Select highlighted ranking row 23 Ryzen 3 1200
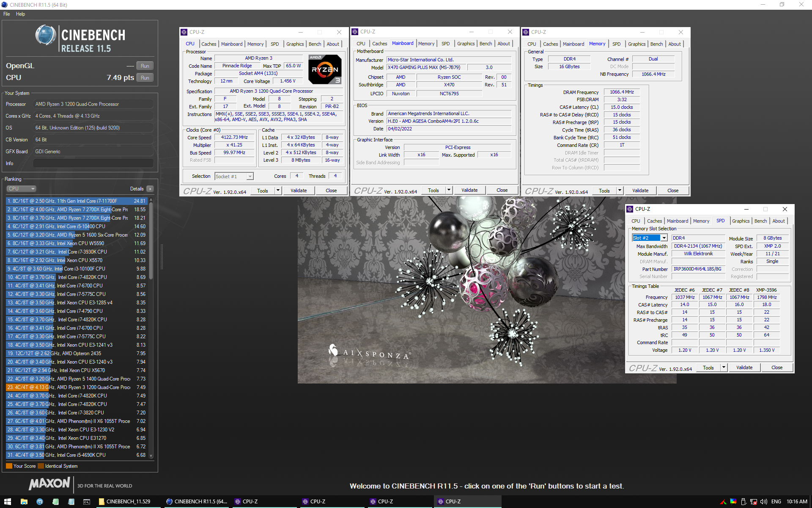Image resolution: width=812 pixels, height=508 pixels. (x=77, y=387)
